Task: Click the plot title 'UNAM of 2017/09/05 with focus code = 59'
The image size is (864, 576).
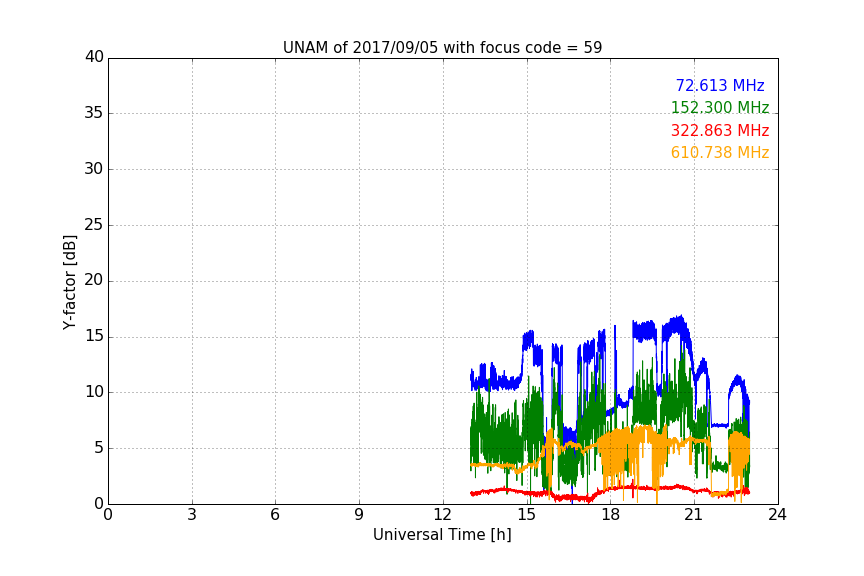Action: click(x=442, y=48)
